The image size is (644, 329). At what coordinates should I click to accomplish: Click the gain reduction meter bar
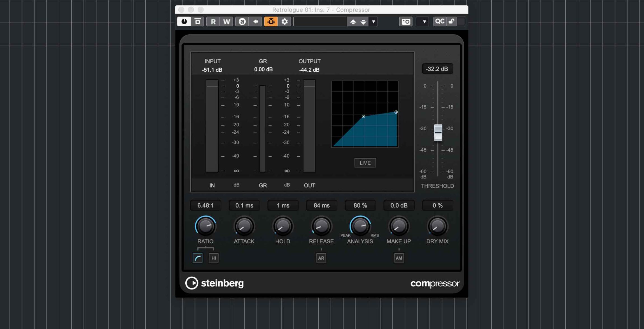coord(263,129)
